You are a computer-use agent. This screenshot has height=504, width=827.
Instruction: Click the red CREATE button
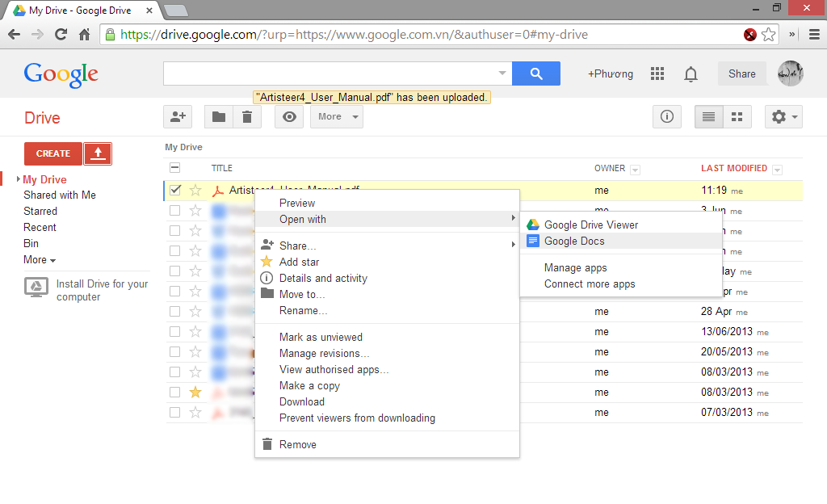pos(53,153)
